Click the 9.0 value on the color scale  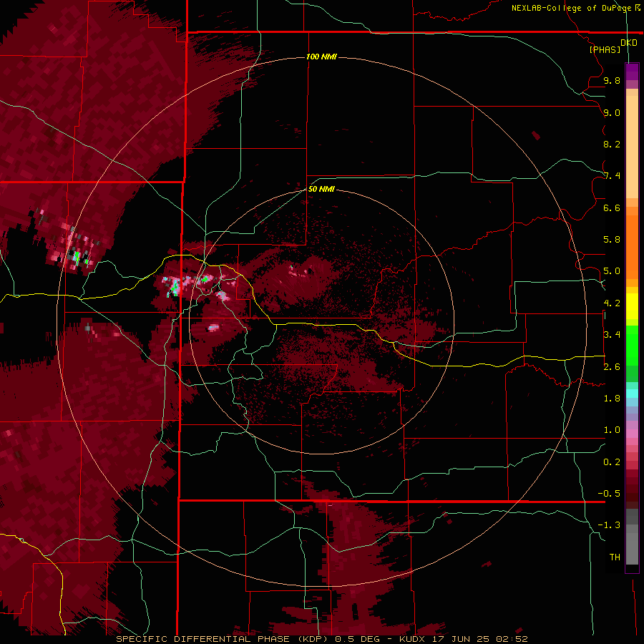(612, 112)
